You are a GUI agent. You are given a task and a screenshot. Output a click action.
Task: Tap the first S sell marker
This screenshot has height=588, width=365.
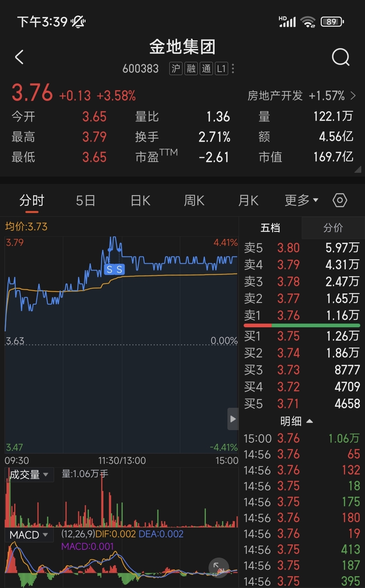tap(109, 269)
